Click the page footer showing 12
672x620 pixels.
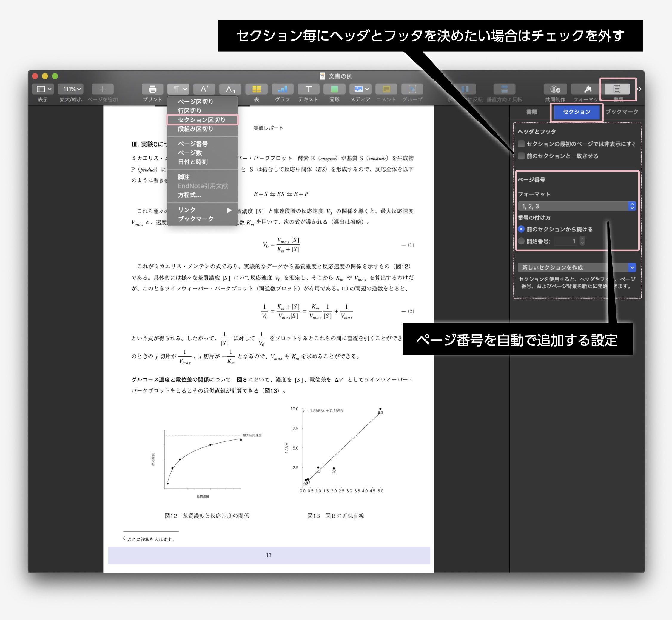269,556
